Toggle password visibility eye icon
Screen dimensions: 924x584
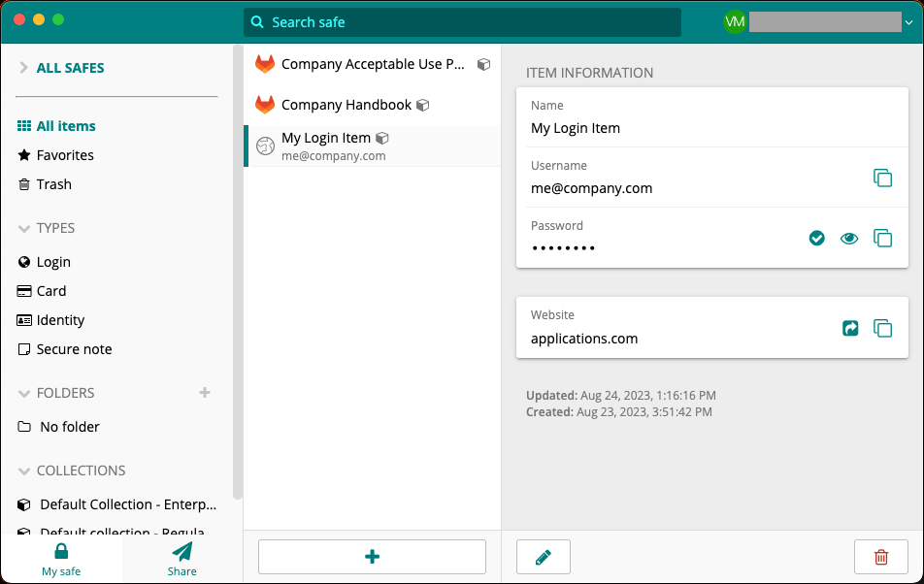pos(849,238)
